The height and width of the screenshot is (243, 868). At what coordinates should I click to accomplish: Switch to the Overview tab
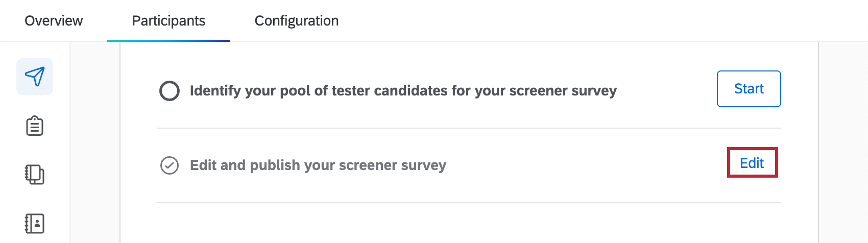click(54, 21)
